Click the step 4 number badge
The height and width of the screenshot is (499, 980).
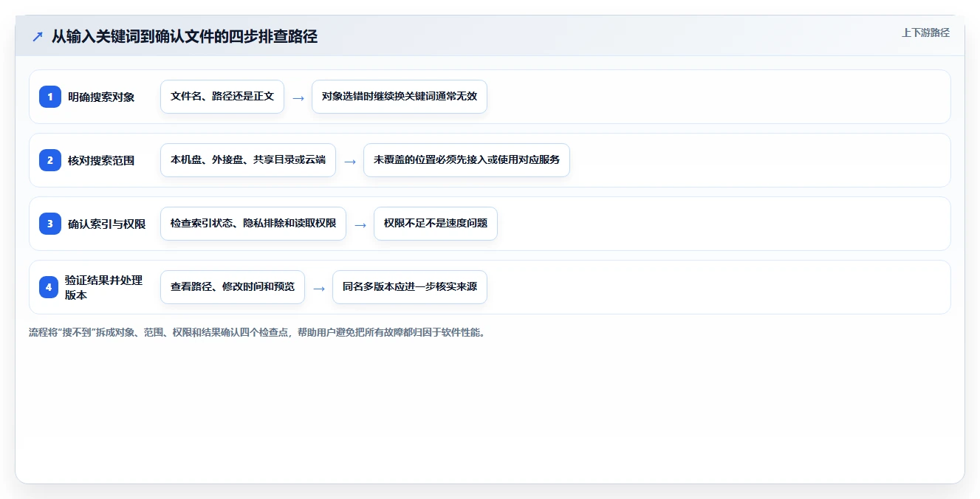[x=50, y=287]
